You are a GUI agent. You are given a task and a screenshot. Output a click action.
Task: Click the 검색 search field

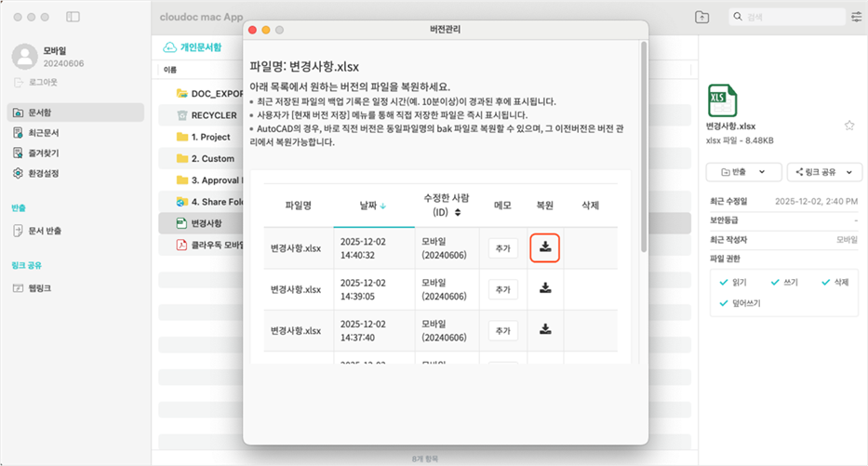tap(791, 18)
